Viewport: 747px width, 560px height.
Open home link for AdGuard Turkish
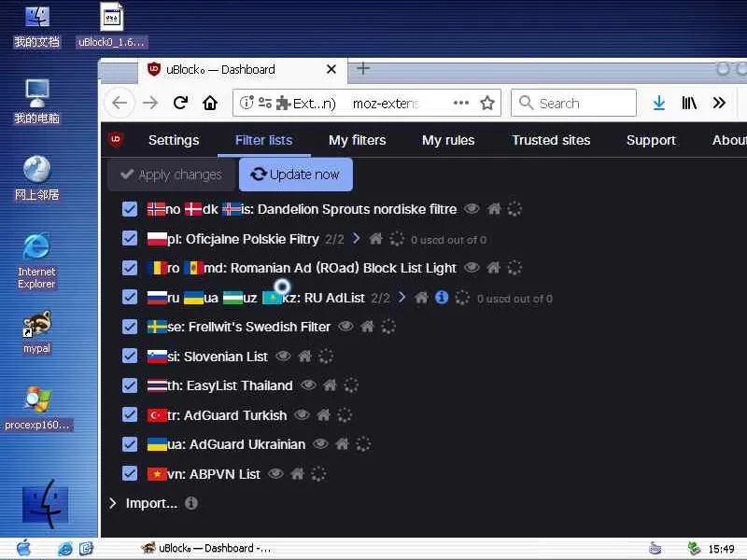point(323,414)
